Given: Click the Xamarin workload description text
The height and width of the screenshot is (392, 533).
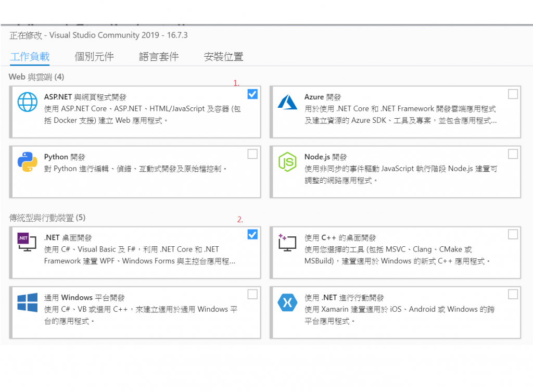Looking at the screenshot, I should (399, 315).
